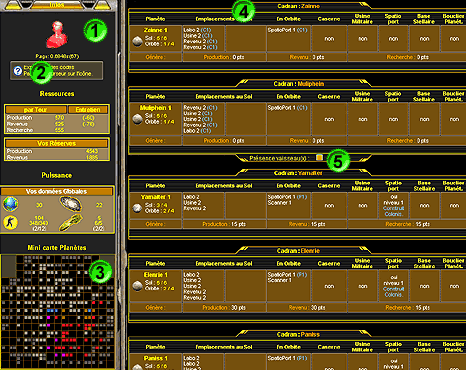Click (C1) beside SpatioPort 1 on Zoinne
Viewport: 466px width, 370px height.
coord(302,30)
